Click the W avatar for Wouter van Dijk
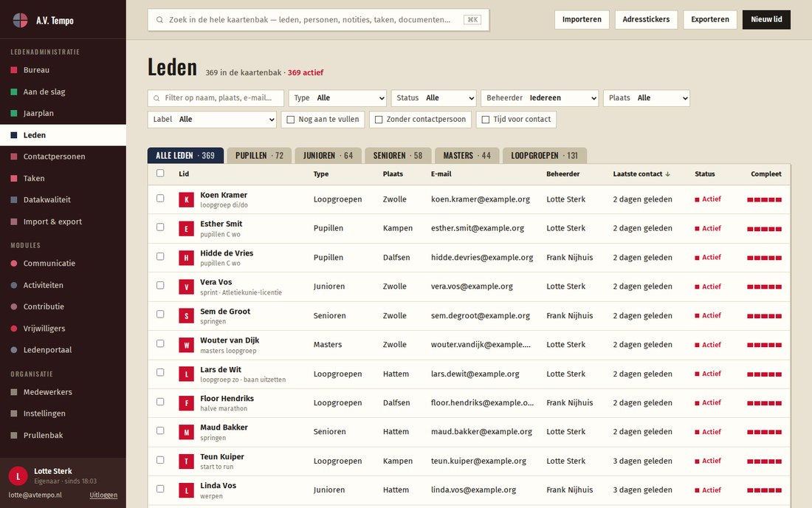The height and width of the screenshot is (508, 812). point(187,345)
